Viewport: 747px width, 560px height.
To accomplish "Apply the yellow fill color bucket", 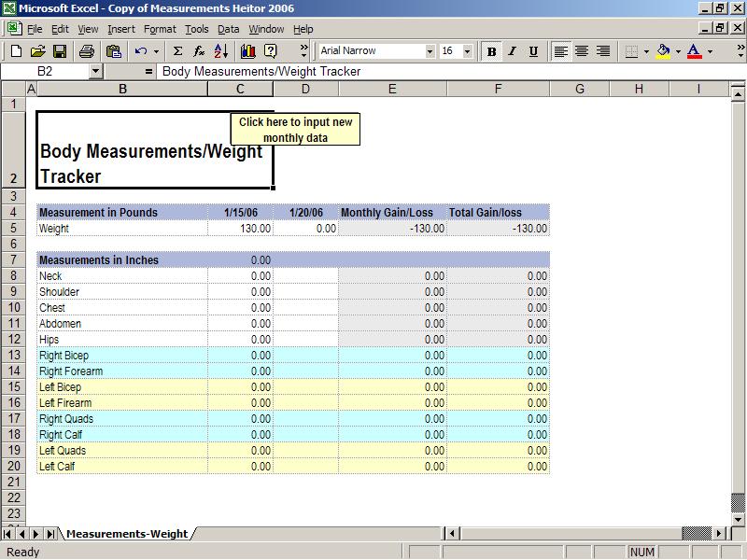I will (663, 51).
